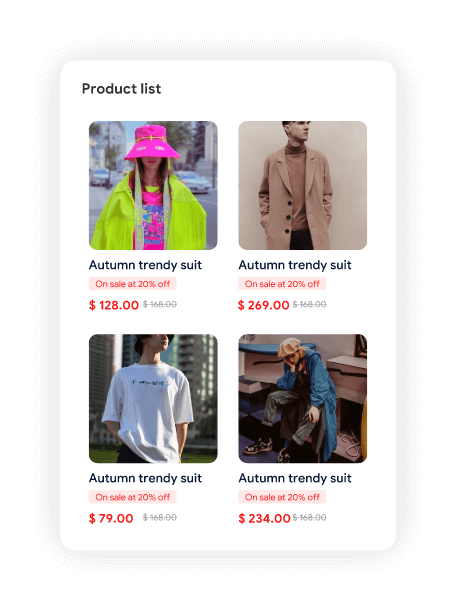
Task: Select sale badge above the $234.00 price
Action: pos(282,497)
